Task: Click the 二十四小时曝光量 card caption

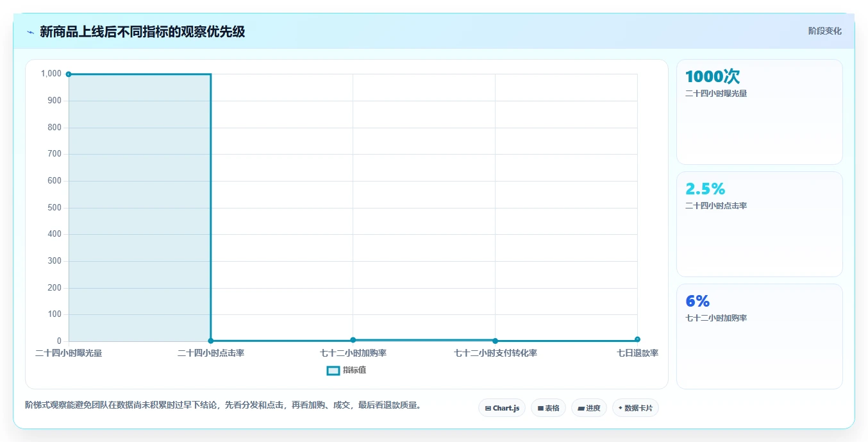Action: [x=716, y=93]
